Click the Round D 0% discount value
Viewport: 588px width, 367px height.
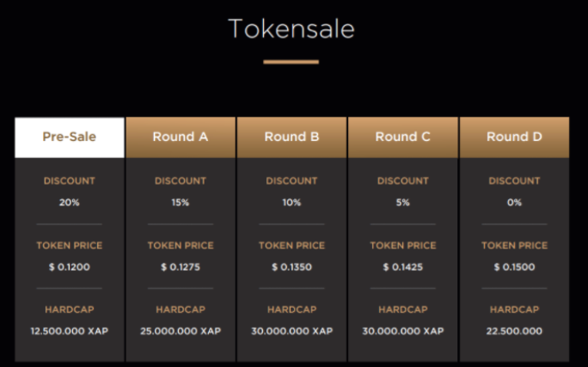(x=514, y=203)
